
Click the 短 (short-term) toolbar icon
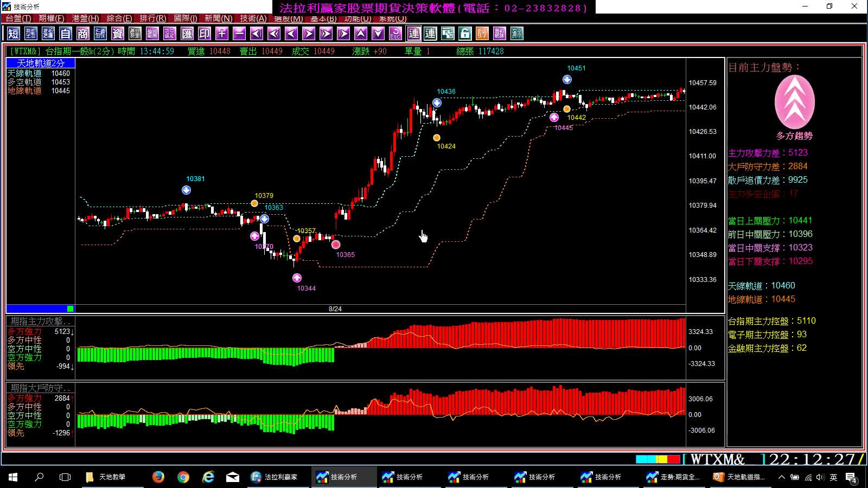pyautogui.click(x=14, y=34)
